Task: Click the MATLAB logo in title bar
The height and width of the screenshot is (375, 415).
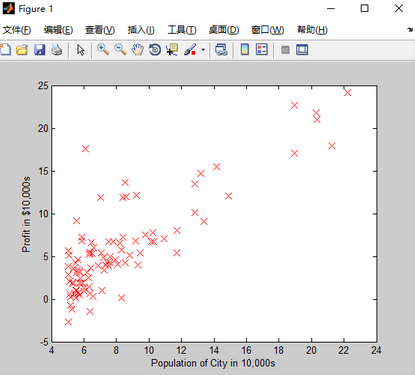Action: coord(9,9)
